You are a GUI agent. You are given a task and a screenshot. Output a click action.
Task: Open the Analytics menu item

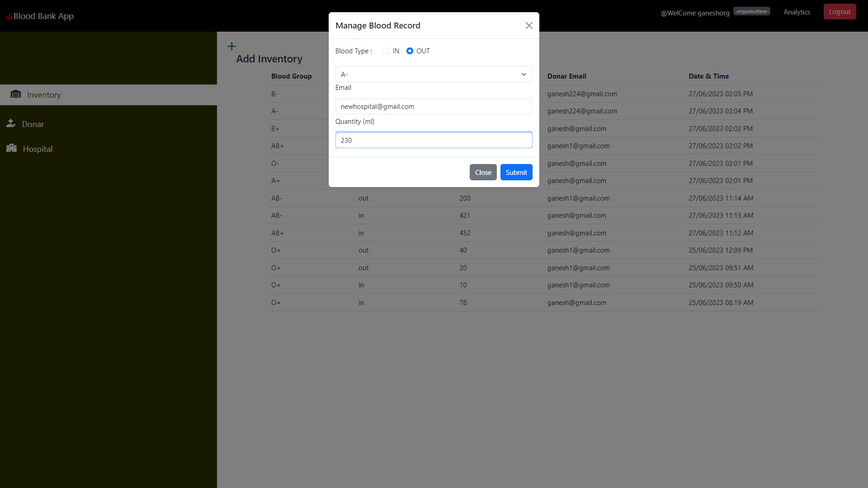[797, 12]
